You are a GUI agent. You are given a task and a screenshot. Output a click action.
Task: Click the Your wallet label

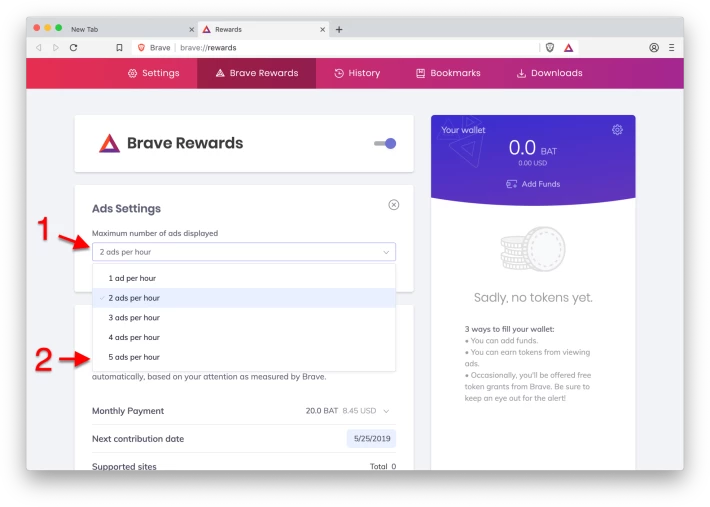(463, 130)
